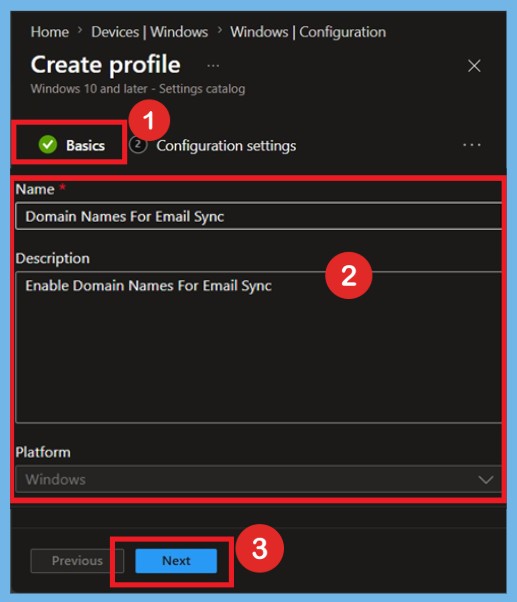Open Devices | Windows breadcrumb
The width and height of the screenshot is (517, 602).
pos(149,32)
